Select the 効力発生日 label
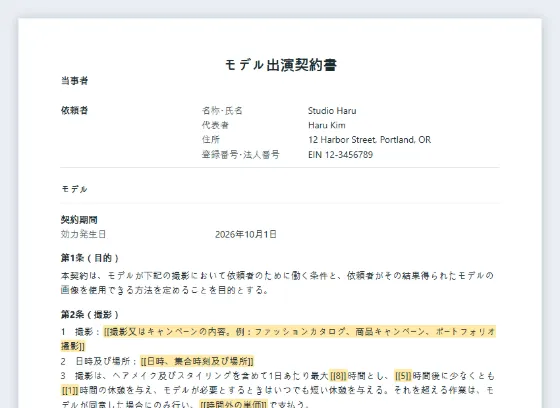This screenshot has height=408, width=560. pyautogui.click(x=83, y=234)
